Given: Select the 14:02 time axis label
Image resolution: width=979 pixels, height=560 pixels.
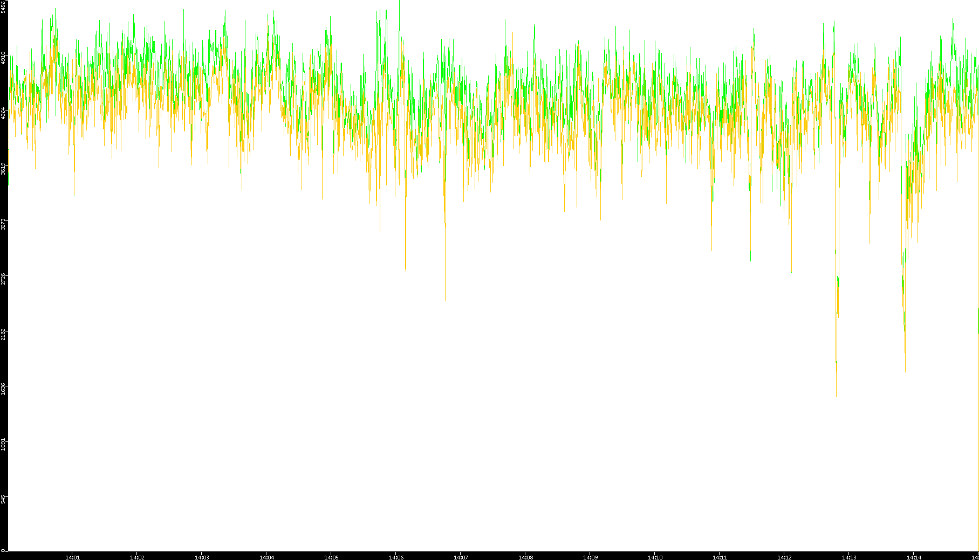Looking at the screenshot, I should (x=137, y=557).
